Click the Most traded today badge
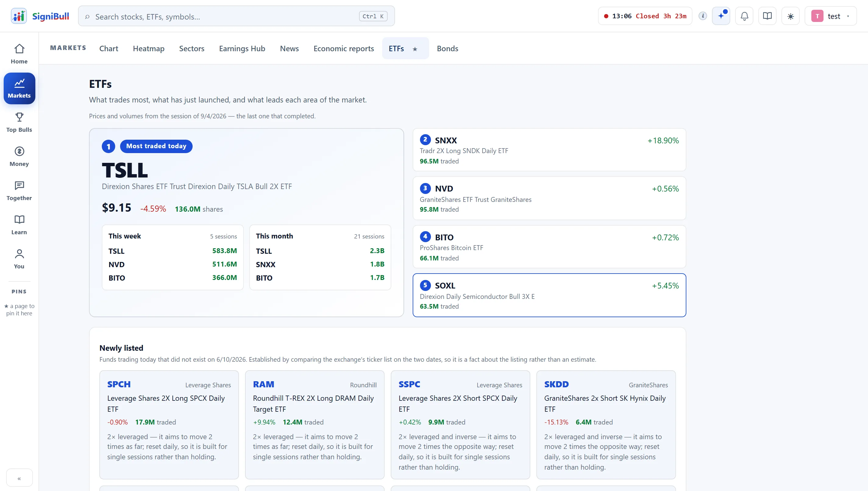This screenshot has height=491, width=868. point(156,146)
